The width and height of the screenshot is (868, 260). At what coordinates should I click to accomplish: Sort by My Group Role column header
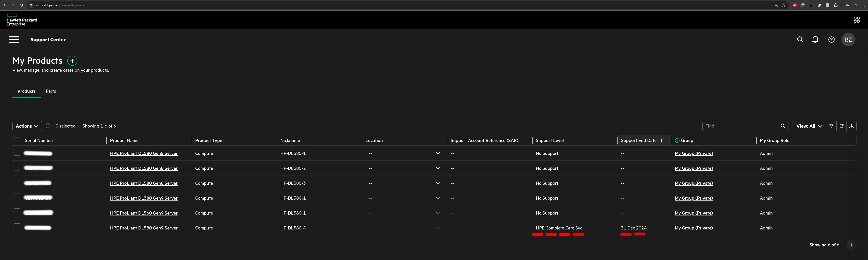click(x=774, y=140)
